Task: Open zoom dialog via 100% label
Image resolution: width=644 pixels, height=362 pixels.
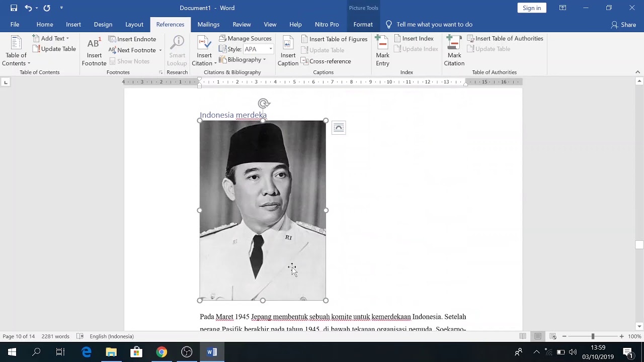Action: click(x=634, y=336)
